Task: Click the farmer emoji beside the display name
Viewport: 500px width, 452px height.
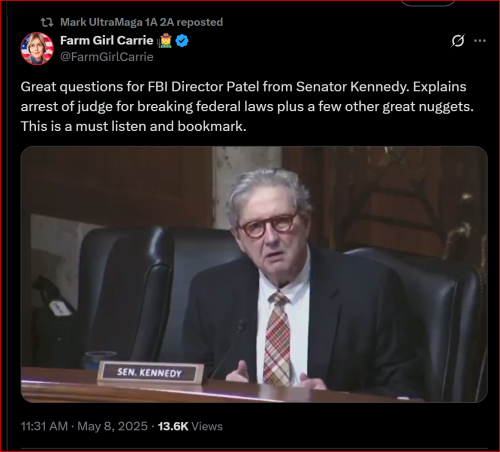Action: click(164, 41)
